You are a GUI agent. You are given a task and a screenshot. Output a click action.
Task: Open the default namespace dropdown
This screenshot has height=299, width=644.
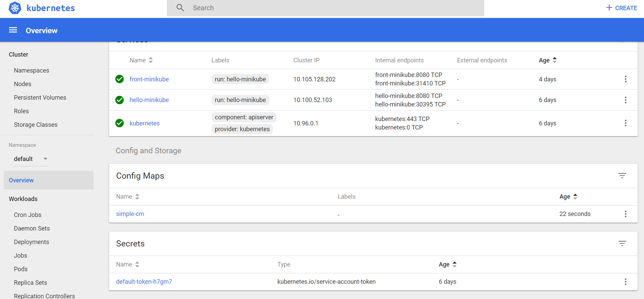click(31, 159)
